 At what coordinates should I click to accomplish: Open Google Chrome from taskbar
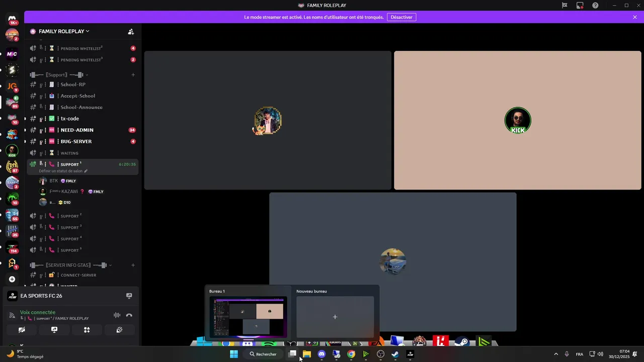pos(351,354)
